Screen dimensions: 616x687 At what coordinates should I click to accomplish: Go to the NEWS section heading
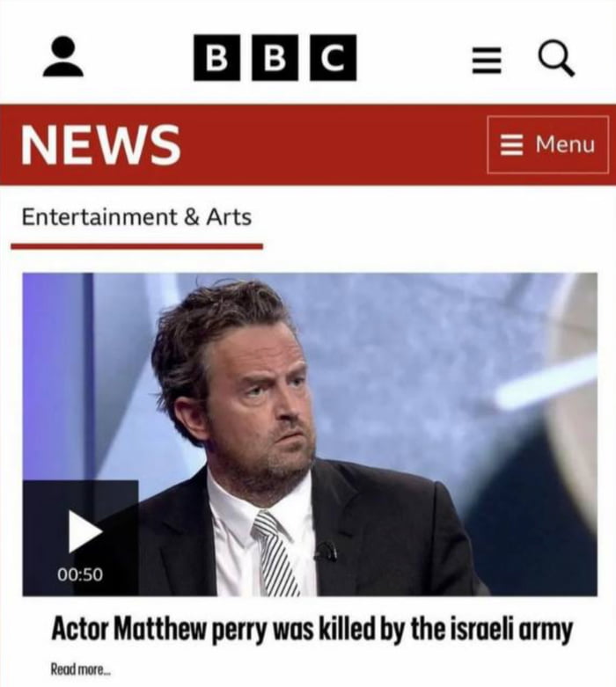[101, 144]
